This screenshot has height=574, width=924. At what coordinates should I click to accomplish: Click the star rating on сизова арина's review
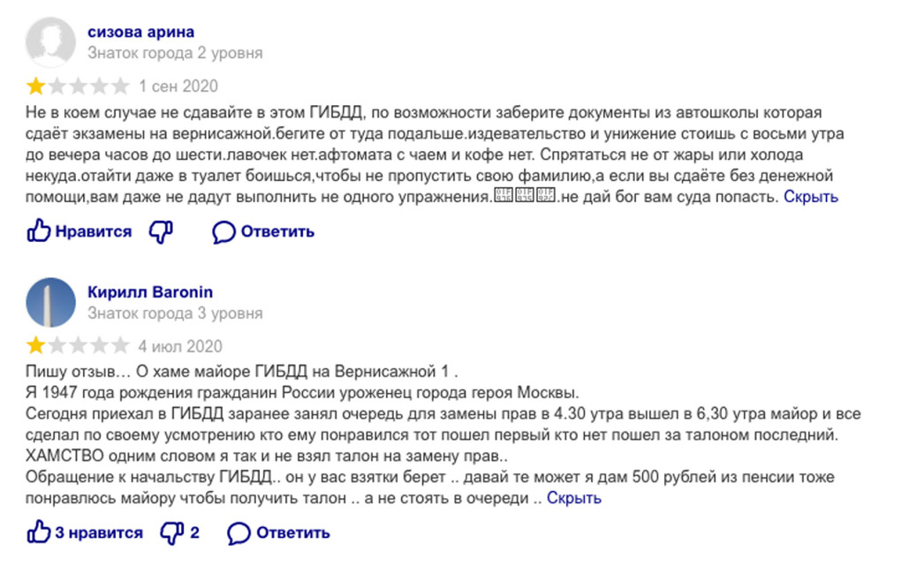tap(78, 87)
